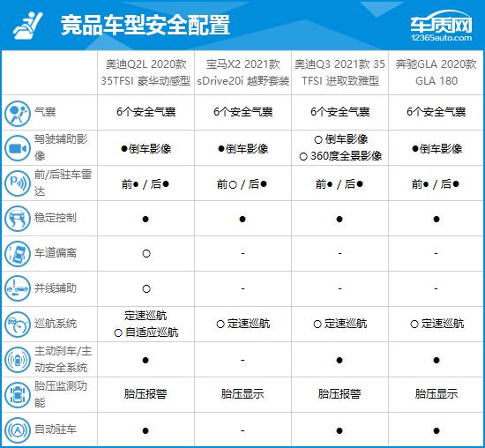Click ○ 定速巡航 in 奥迪Q3 column
The image size is (485, 448).
tap(339, 324)
